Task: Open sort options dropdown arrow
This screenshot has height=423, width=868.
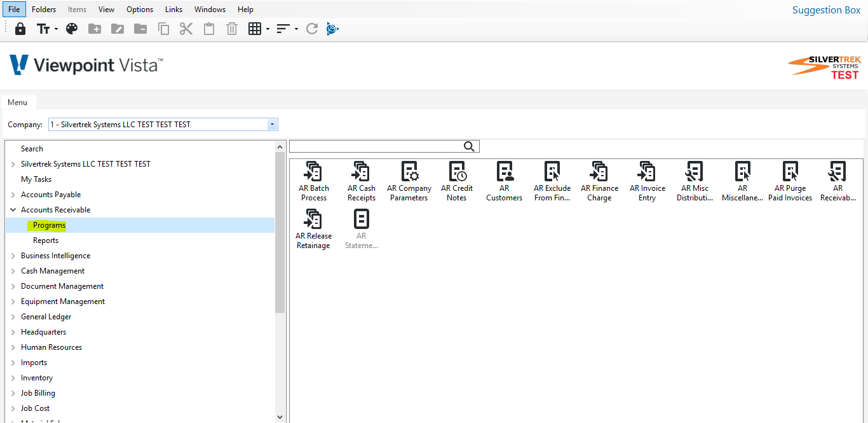Action: (296, 29)
